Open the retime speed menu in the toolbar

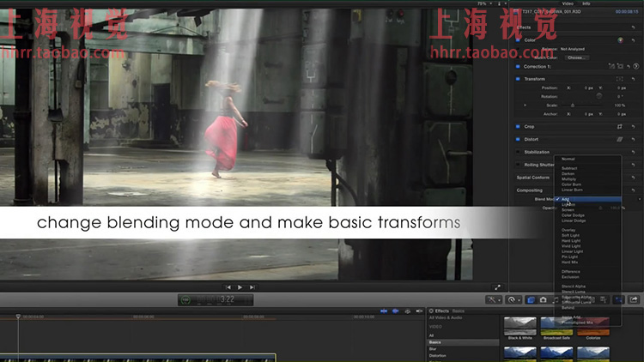[513, 299]
